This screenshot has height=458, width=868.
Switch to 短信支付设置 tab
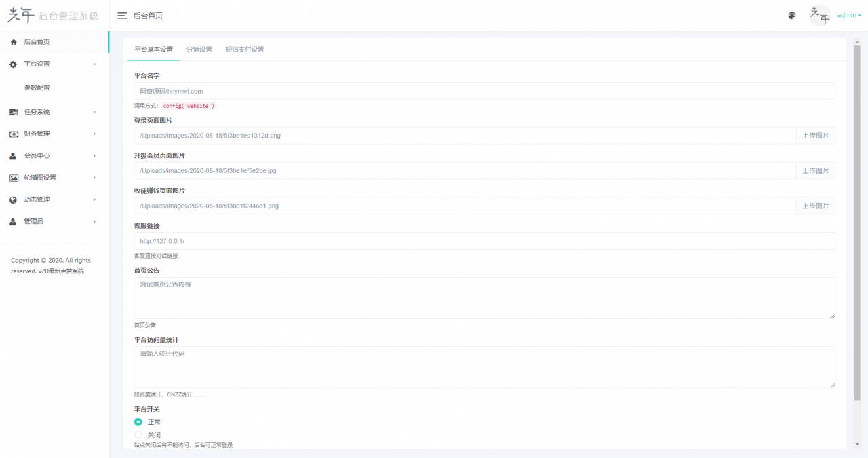245,50
